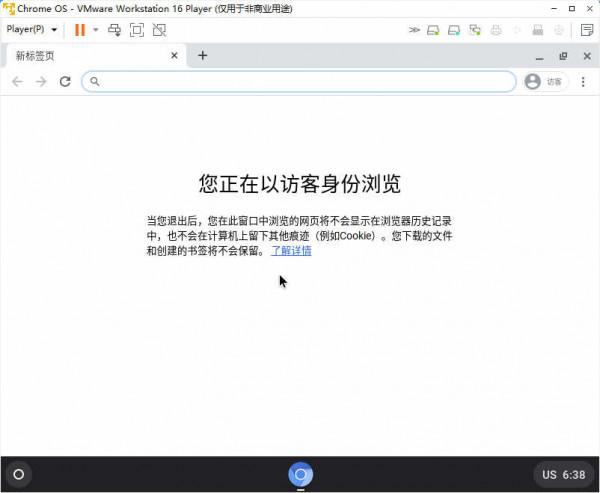The width and height of the screenshot is (600, 493).
Task: Minimize the VMware Player window
Action: point(554,8)
